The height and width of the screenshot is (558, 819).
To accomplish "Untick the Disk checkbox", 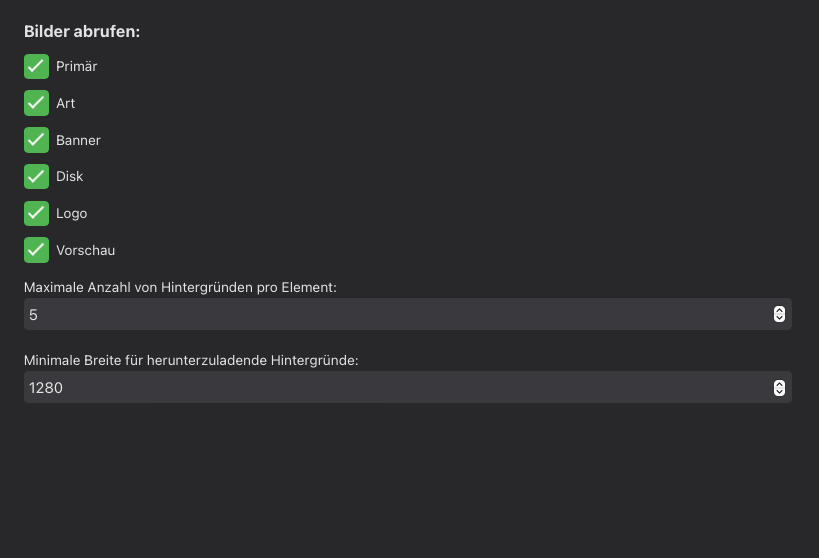I will pos(36,176).
